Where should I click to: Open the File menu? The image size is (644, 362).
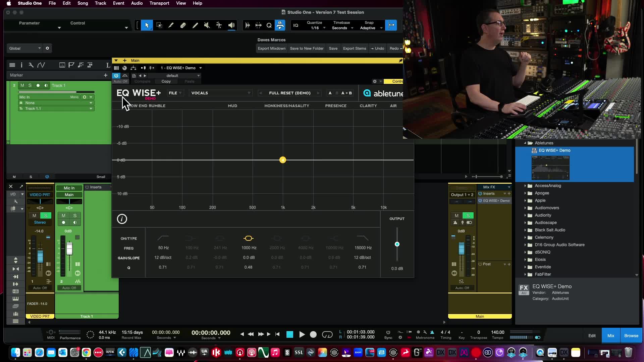point(52,3)
